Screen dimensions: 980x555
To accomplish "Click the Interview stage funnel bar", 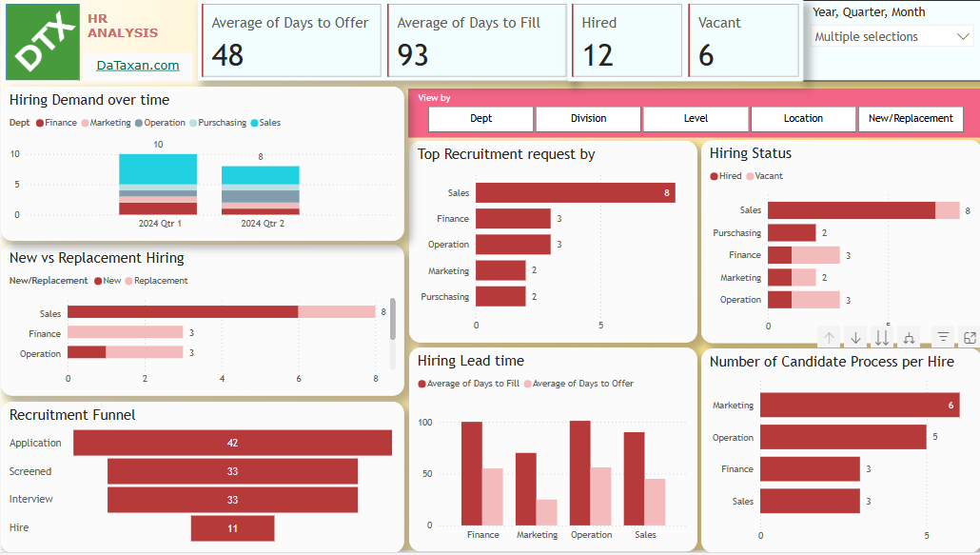I will coord(232,500).
